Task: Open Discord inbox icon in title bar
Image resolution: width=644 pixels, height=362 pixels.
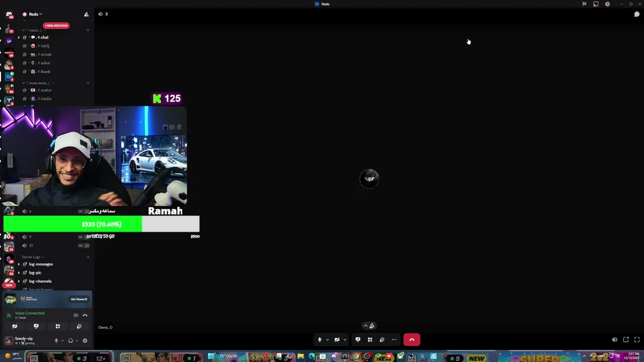Action: 596,4
